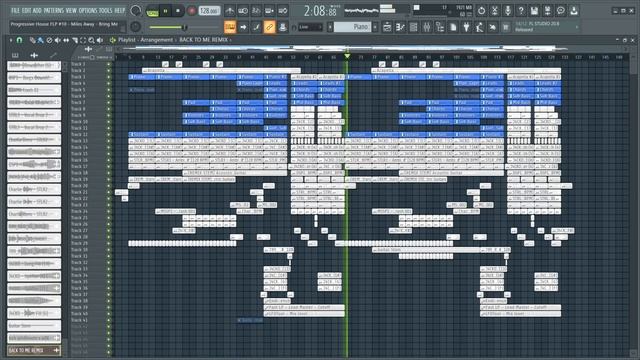Click the tempo tapper icon

point(479,27)
